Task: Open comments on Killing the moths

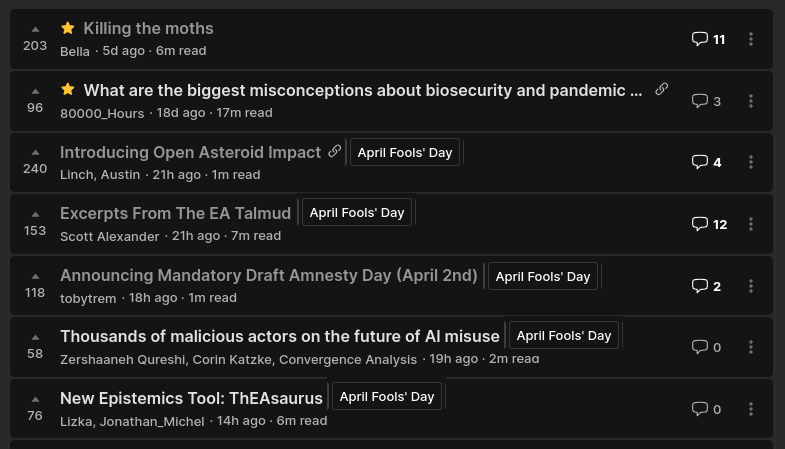Action: (708, 39)
